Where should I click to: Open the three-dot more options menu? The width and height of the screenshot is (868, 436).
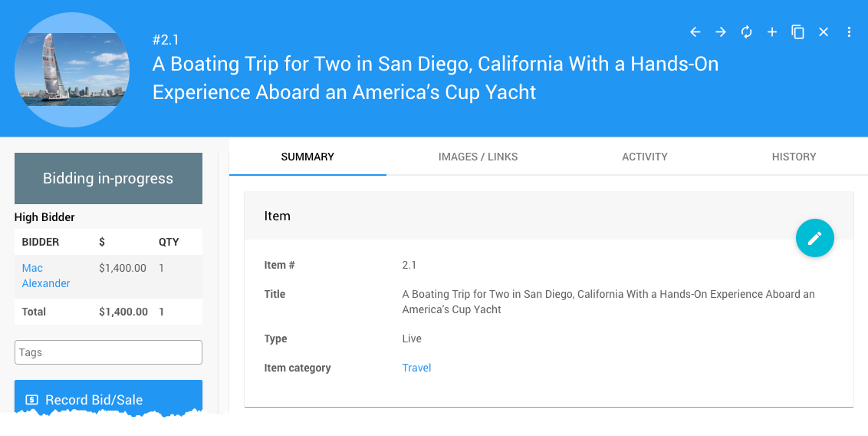tap(849, 32)
